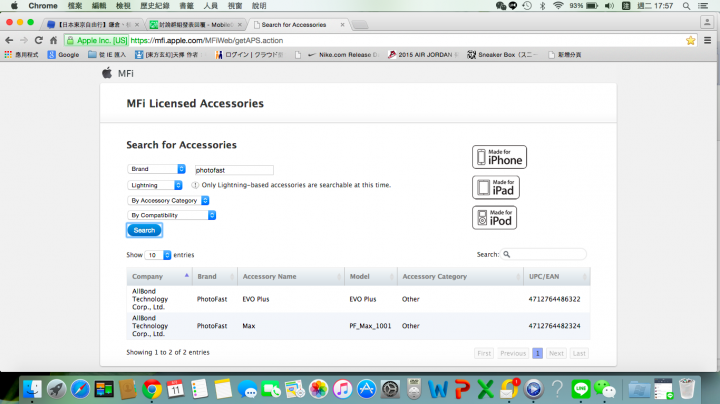Open the browser home page
The height and width of the screenshot is (404, 720).
[x=53, y=40]
